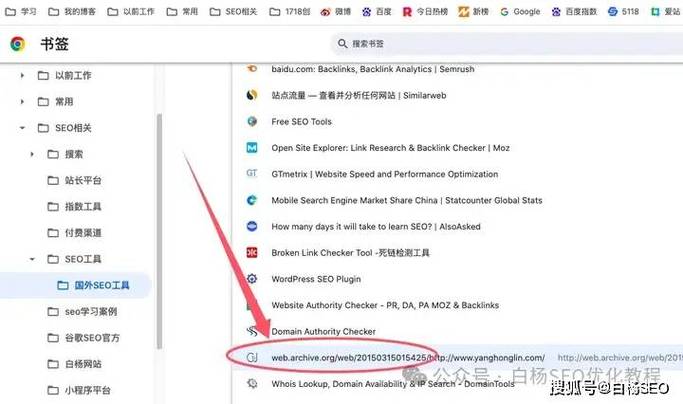
Task: Click the Similarweb favicon
Action: (252, 95)
